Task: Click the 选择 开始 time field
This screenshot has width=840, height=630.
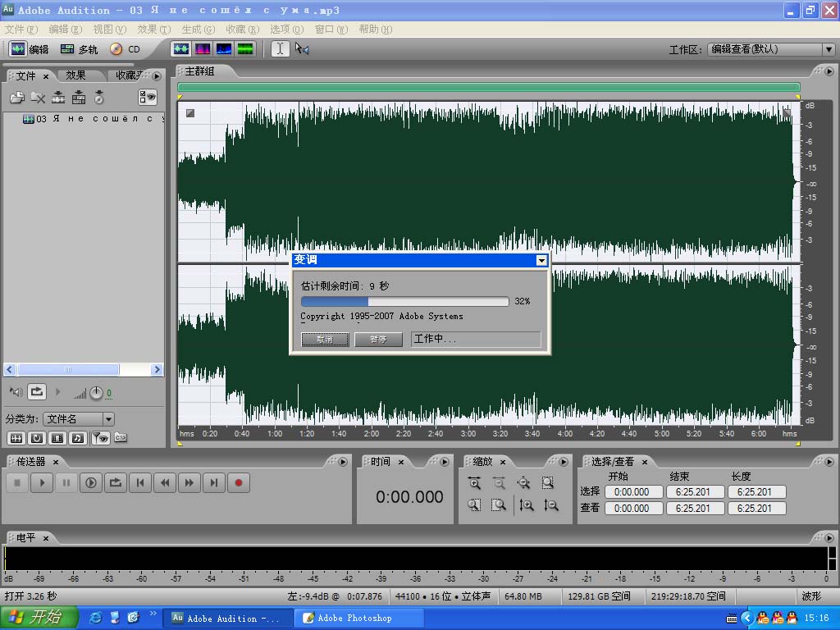Action: pyautogui.click(x=634, y=492)
